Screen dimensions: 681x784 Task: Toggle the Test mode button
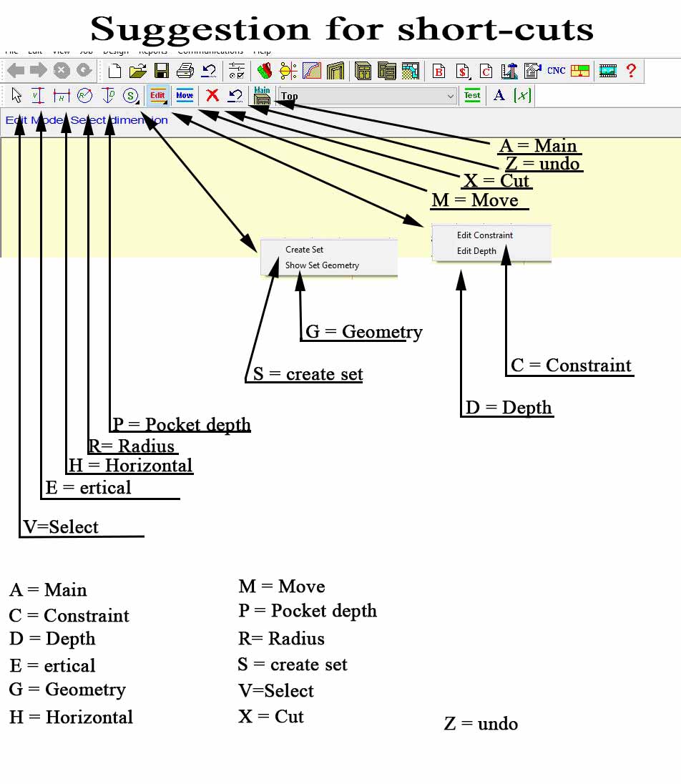tap(472, 96)
